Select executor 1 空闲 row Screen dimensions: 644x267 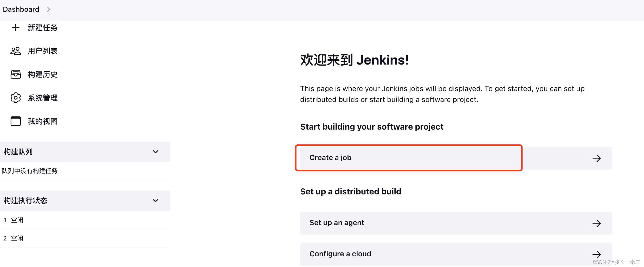coord(85,220)
